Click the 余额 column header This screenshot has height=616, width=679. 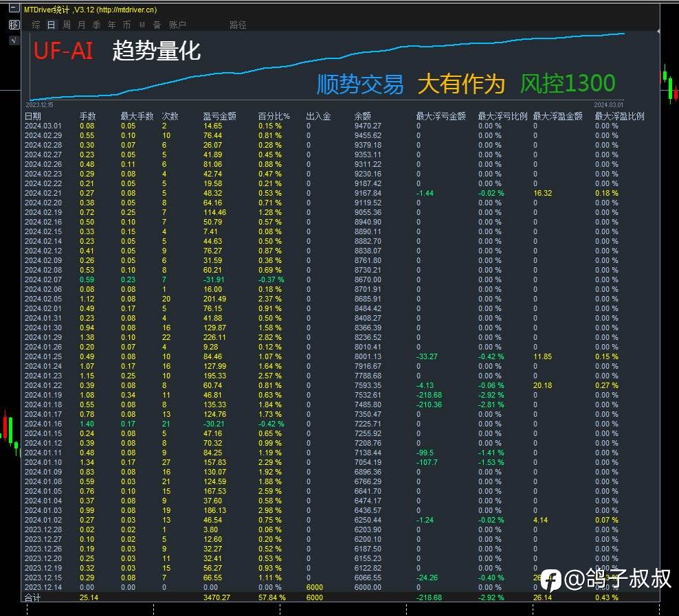[362, 116]
